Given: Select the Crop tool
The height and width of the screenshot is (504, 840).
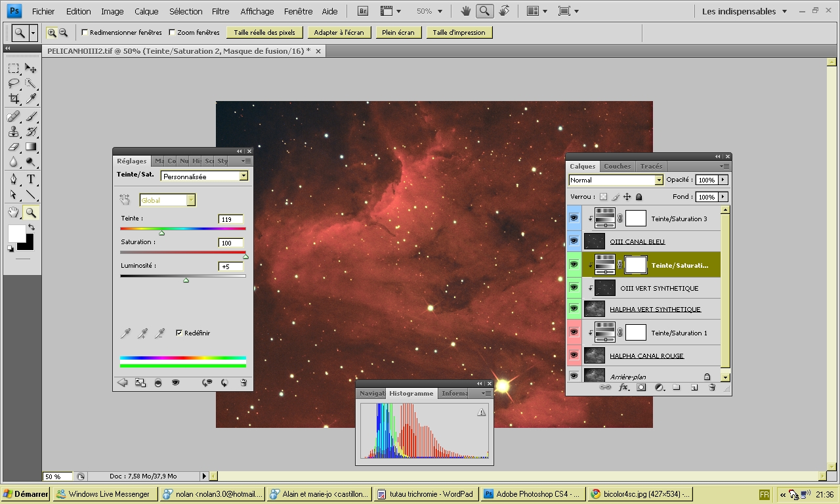Looking at the screenshot, I should pos(13,98).
